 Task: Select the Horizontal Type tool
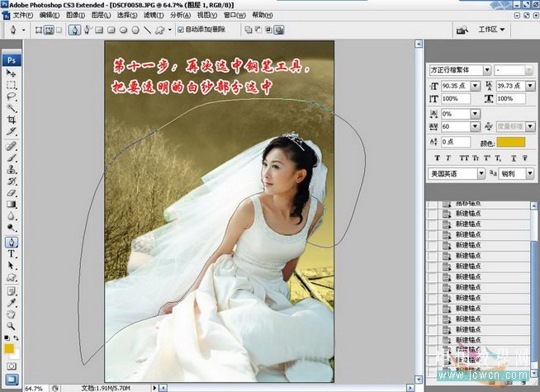pyautogui.click(x=12, y=254)
